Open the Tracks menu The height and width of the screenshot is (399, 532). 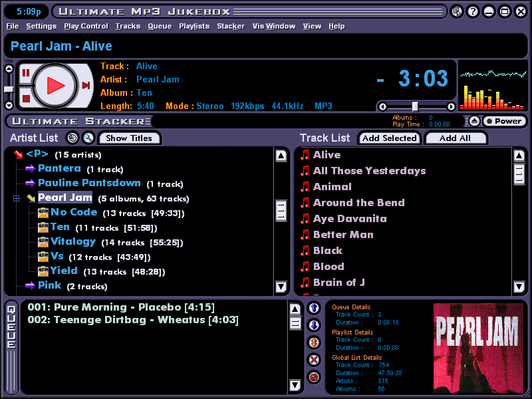(x=128, y=26)
